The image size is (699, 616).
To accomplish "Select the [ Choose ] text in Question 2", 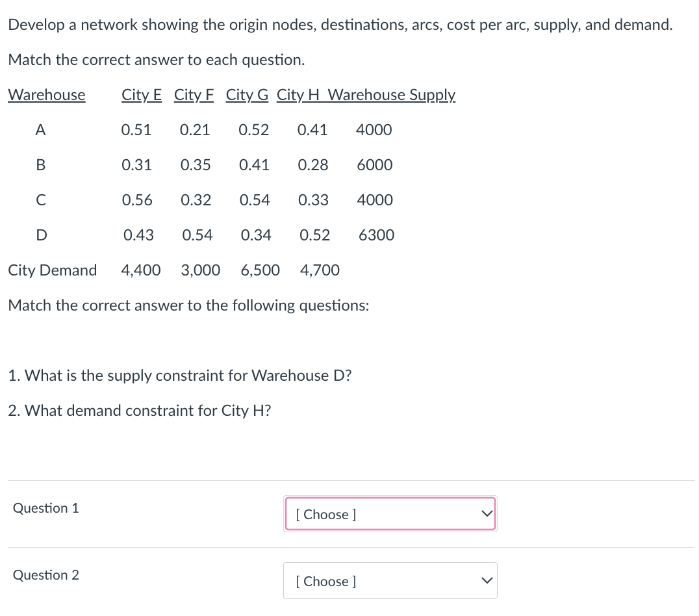I will tap(325, 581).
